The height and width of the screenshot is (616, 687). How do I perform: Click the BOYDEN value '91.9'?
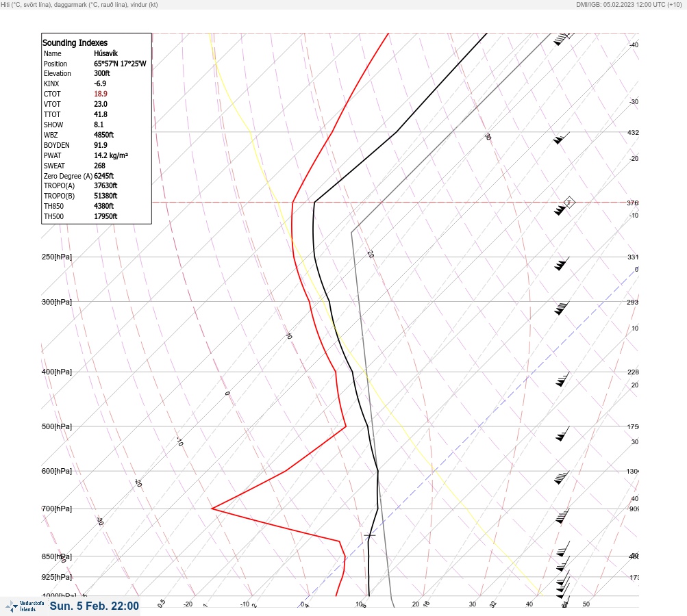(x=100, y=145)
